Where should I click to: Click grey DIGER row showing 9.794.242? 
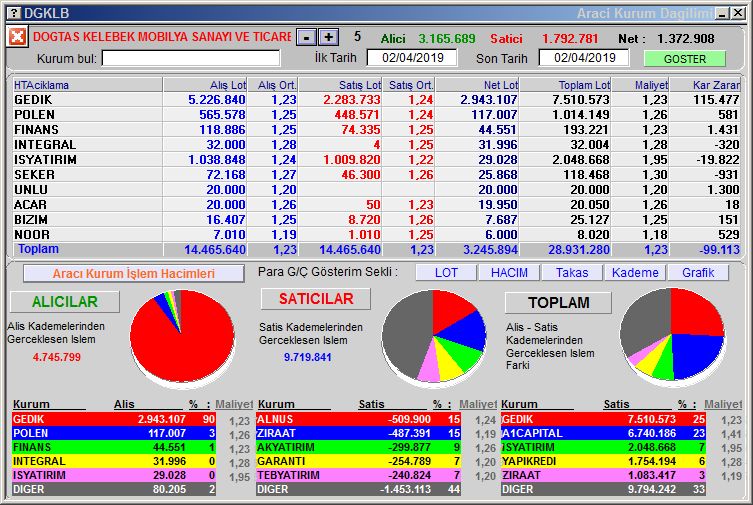click(604, 489)
